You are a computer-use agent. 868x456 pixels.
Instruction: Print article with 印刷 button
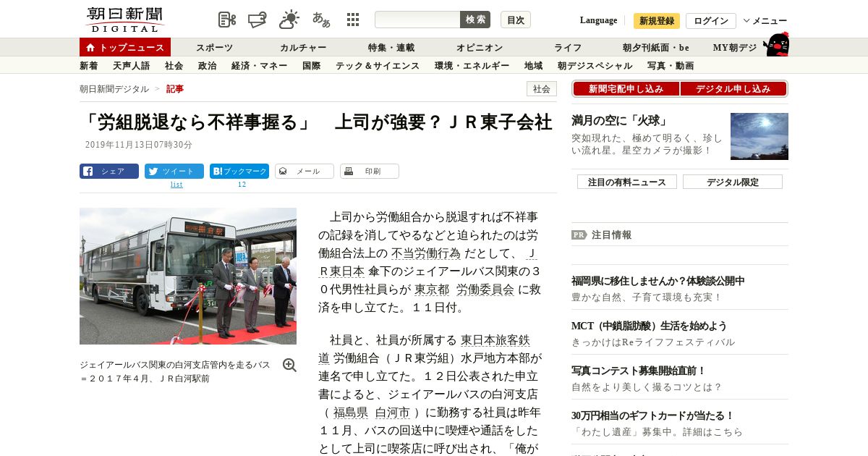[x=370, y=172]
